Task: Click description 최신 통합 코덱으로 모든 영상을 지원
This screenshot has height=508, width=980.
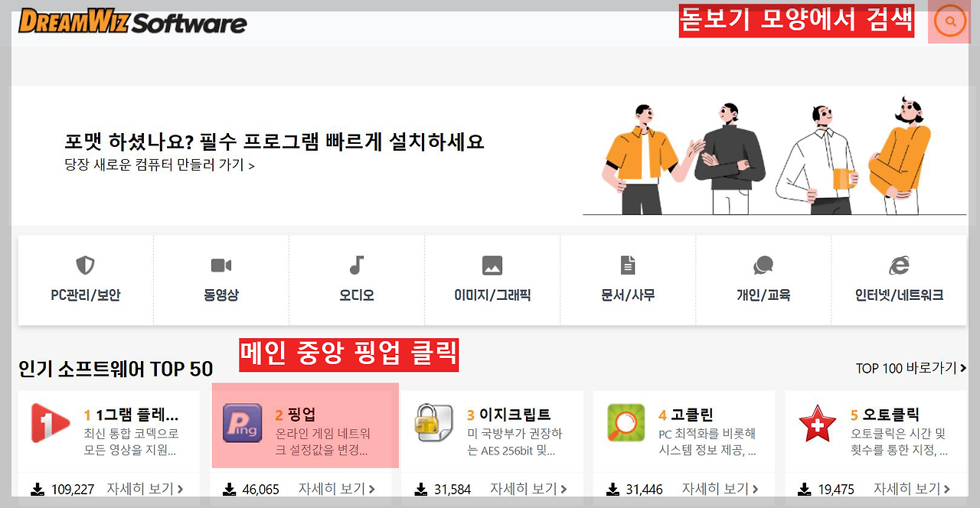Action: click(131, 442)
